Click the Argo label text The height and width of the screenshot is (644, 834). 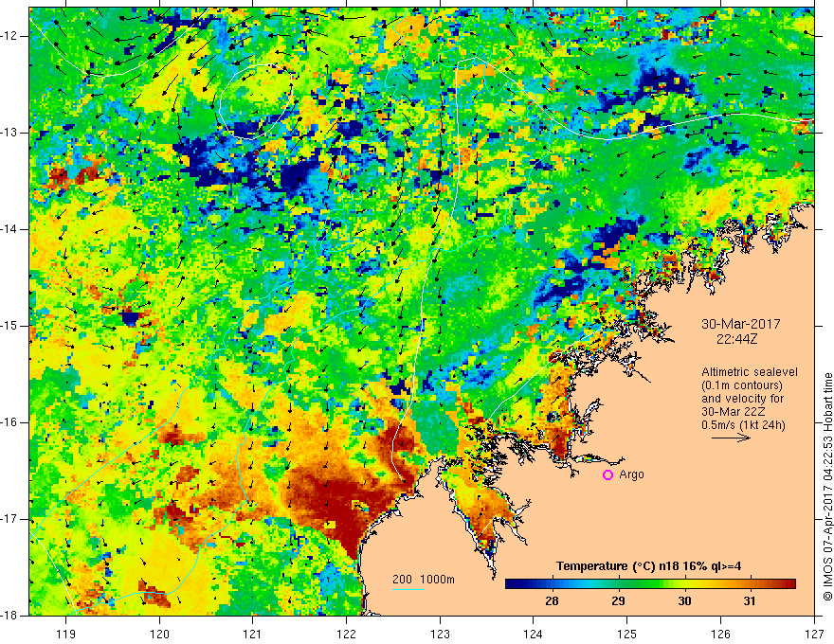pyautogui.click(x=631, y=475)
